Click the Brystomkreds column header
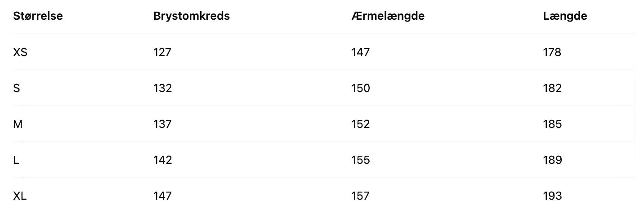The width and height of the screenshot is (644, 219). [192, 16]
